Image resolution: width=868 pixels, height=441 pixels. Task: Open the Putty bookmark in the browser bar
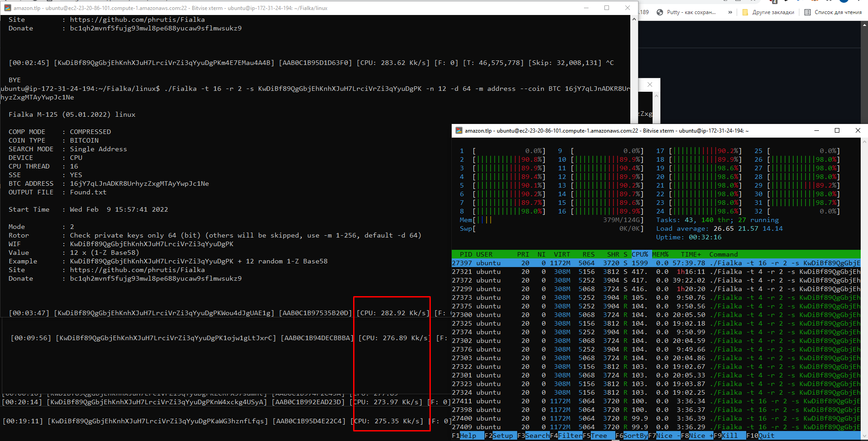click(686, 12)
